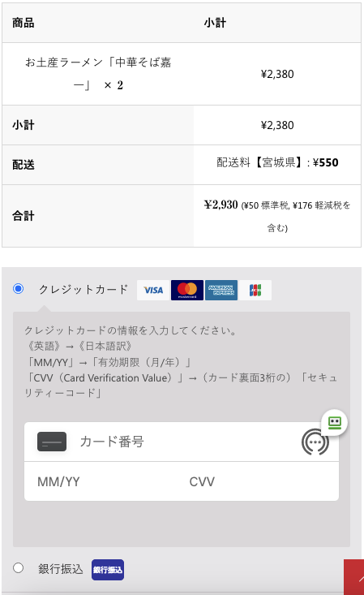Click the 商品 column header
Image resolution: width=364 pixels, height=595 pixels.
coord(24,23)
